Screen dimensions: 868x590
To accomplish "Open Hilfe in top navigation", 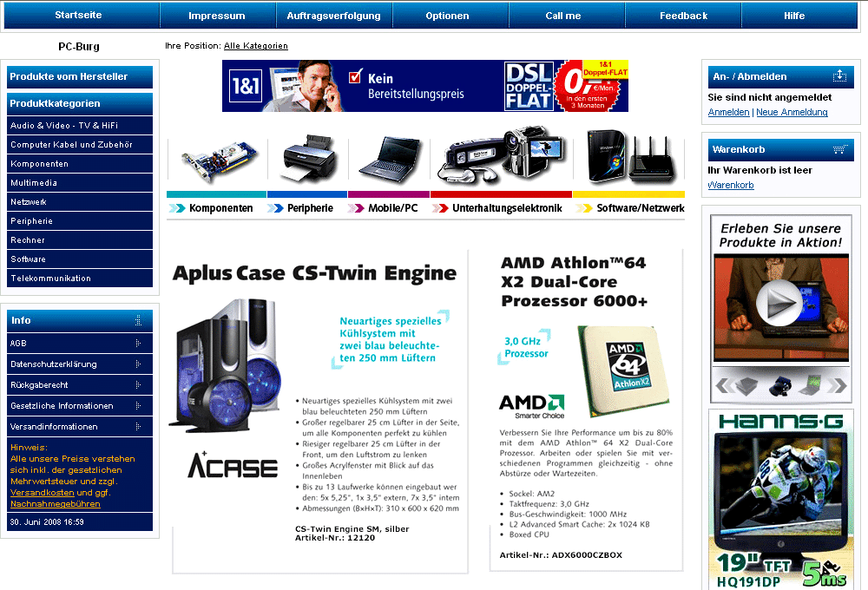I will (794, 16).
